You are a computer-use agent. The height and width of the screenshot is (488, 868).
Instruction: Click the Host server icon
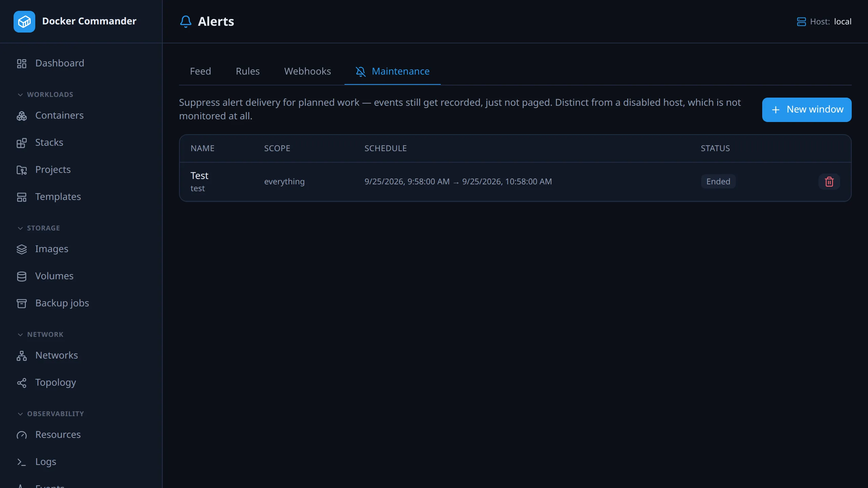click(801, 22)
